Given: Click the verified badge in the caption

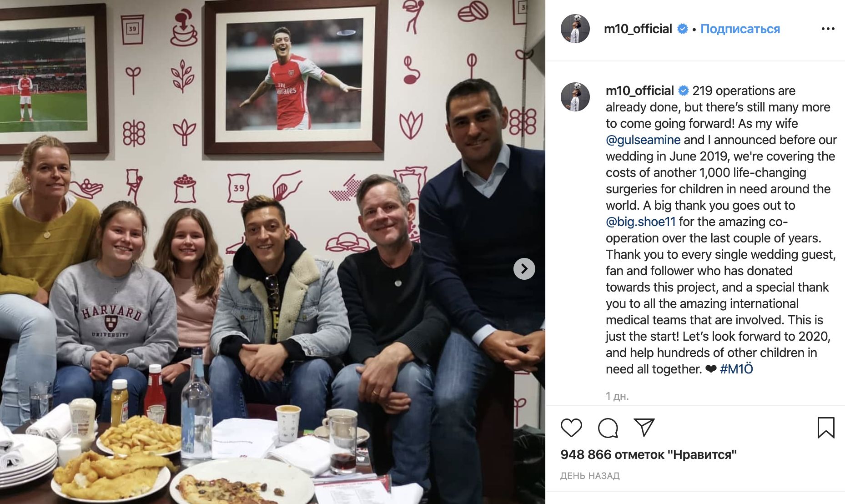Looking at the screenshot, I should [684, 91].
